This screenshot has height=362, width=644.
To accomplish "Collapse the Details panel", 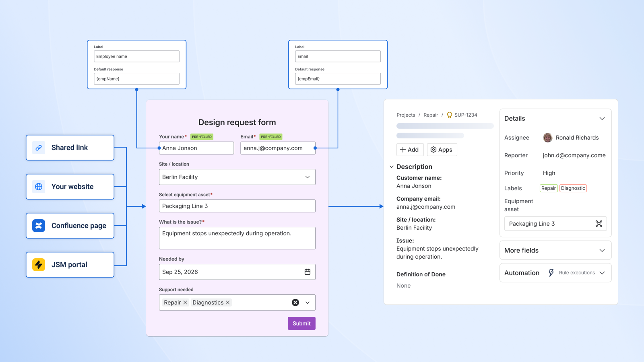I will (x=602, y=119).
